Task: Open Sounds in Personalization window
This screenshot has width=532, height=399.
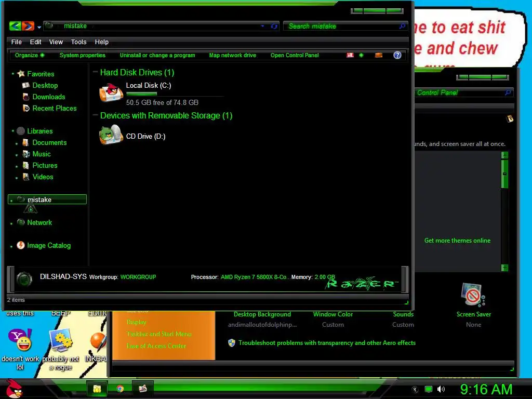Action: pyautogui.click(x=403, y=314)
